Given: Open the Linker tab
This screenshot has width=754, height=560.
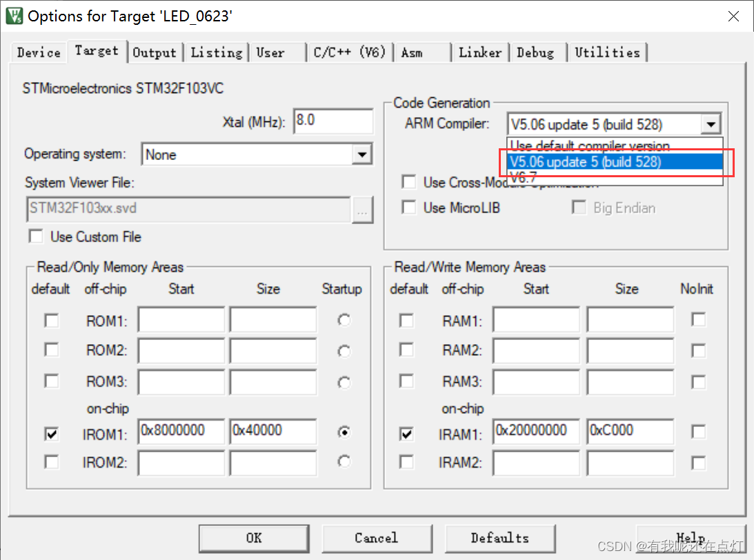Looking at the screenshot, I should 480,52.
